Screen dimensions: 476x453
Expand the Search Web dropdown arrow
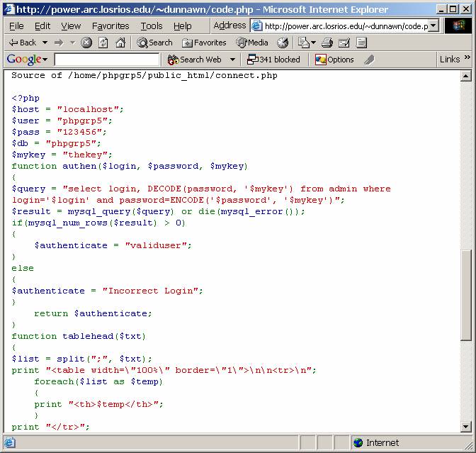[232, 60]
